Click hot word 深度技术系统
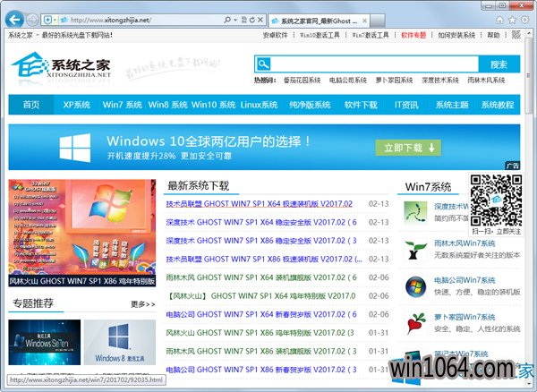The image size is (537, 392). [x=439, y=81]
